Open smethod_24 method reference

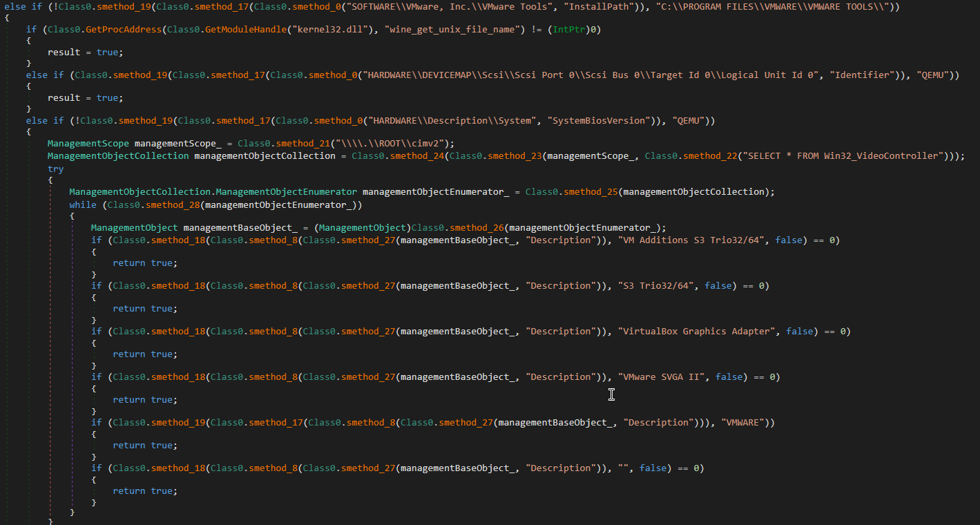tap(417, 155)
